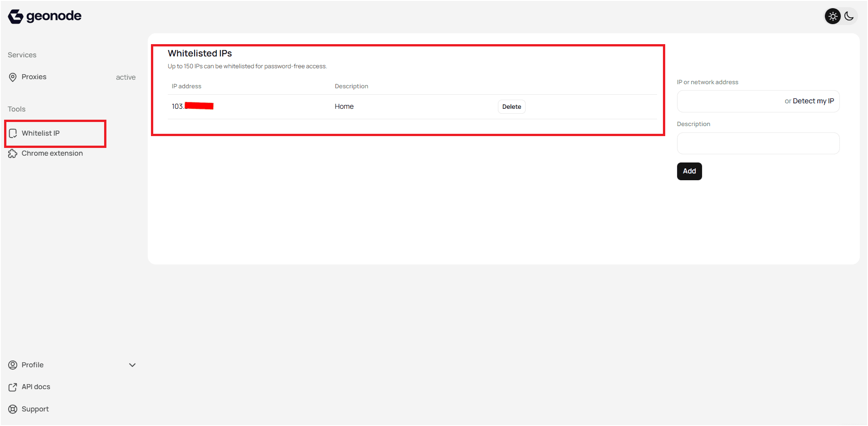This screenshot has height=426, width=868.
Task: Click the Add button
Action: (x=689, y=171)
